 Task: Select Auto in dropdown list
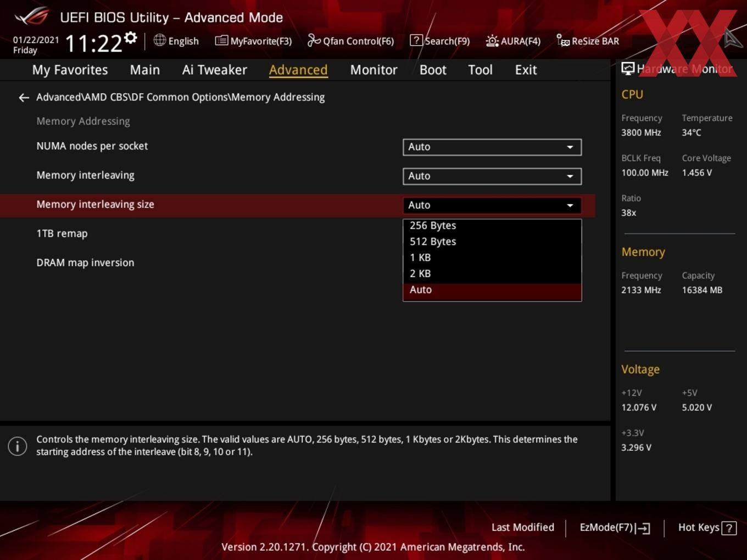pos(492,291)
